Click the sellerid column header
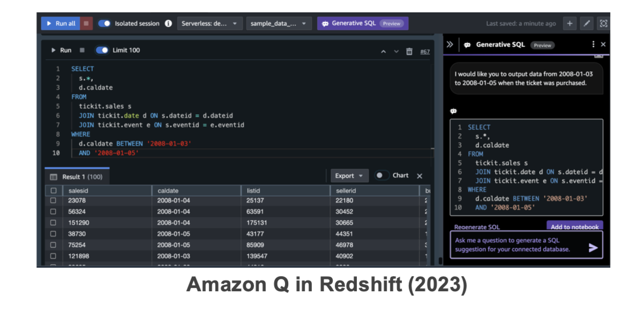 (374, 191)
